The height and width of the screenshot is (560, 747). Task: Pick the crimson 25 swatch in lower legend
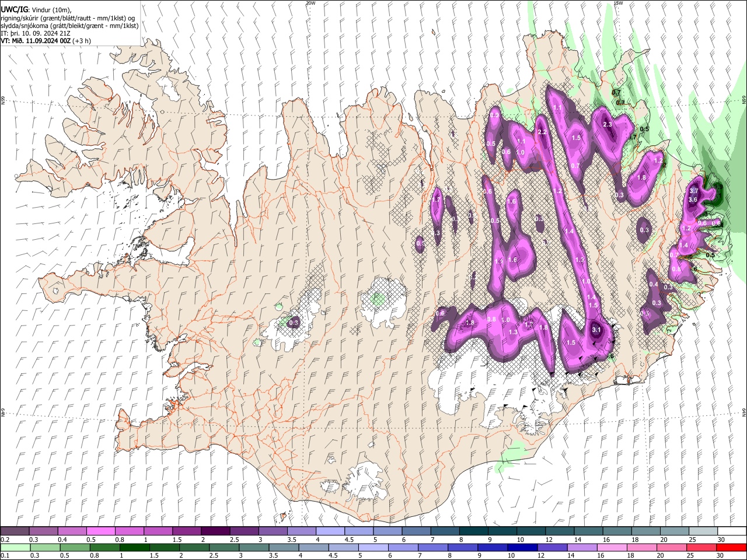[701, 548]
